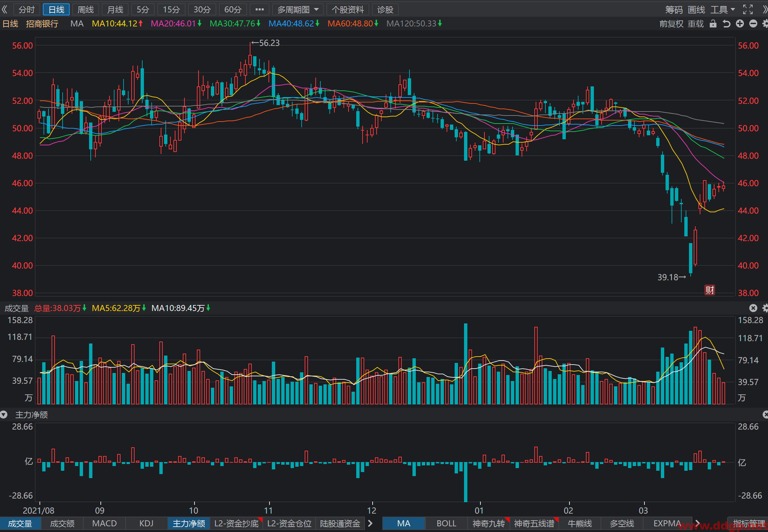Zoom out with the minus circle icon
The image size is (768, 532).
[x=753, y=24]
